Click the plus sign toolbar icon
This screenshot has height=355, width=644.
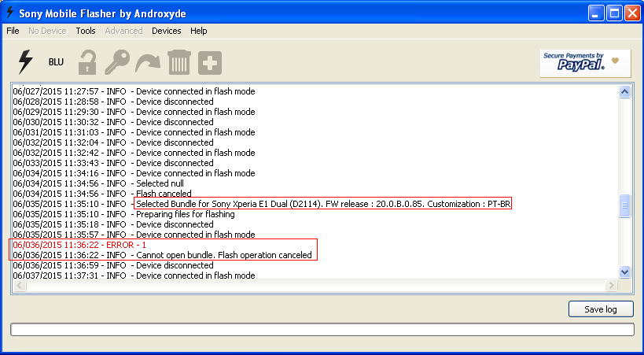210,63
